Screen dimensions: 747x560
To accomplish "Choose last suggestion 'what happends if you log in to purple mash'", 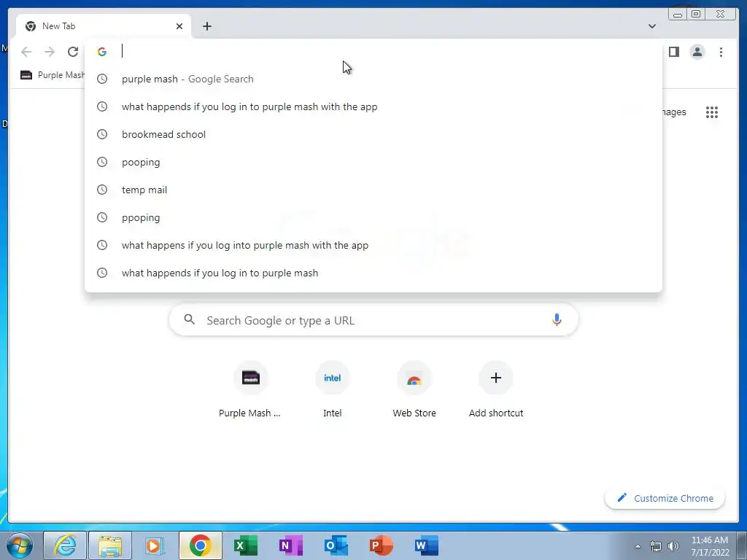I will click(x=373, y=273).
